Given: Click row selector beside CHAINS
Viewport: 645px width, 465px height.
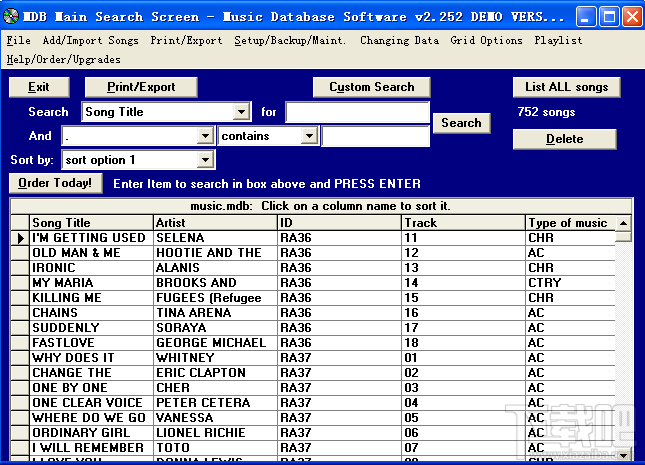Looking at the screenshot, I should (x=20, y=313).
